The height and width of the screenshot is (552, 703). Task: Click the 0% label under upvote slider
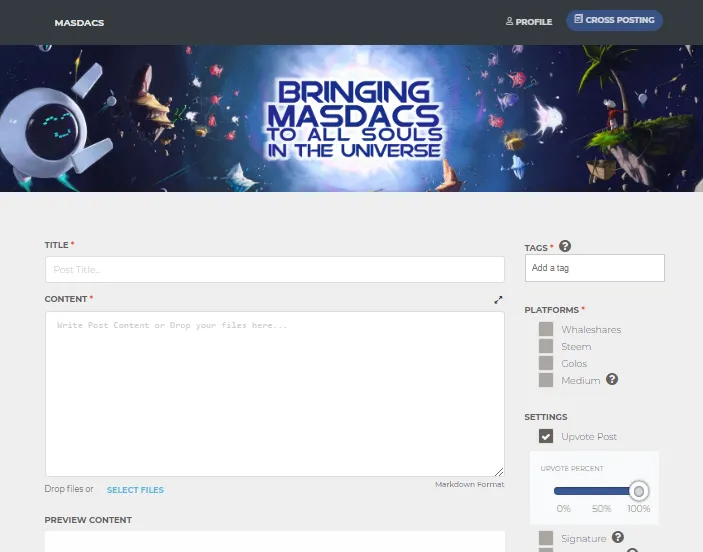tap(563, 509)
